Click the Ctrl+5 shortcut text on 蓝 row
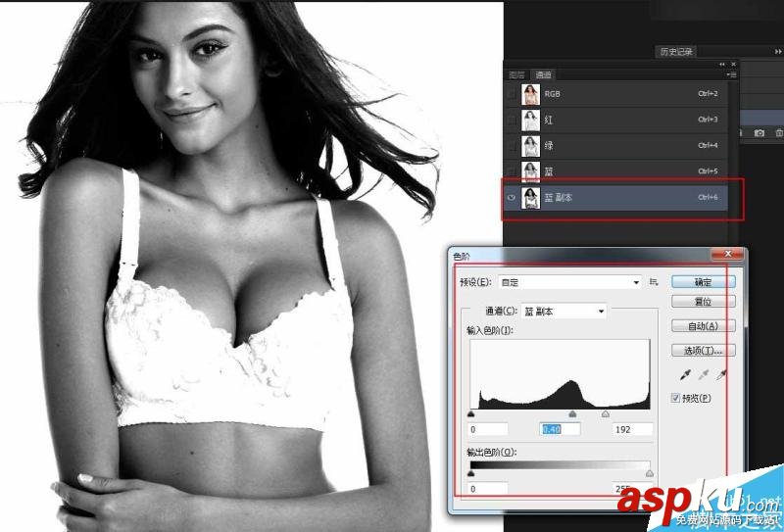 (x=708, y=171)
